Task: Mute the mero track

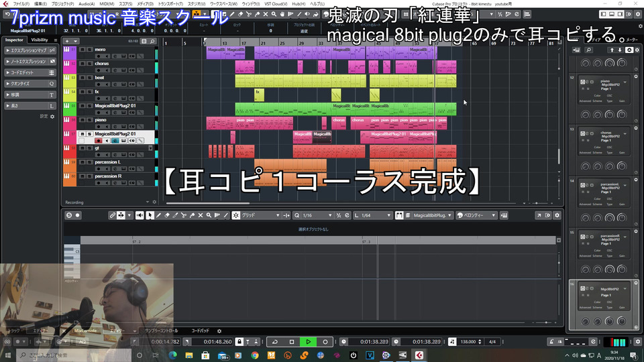Action: 82,49
